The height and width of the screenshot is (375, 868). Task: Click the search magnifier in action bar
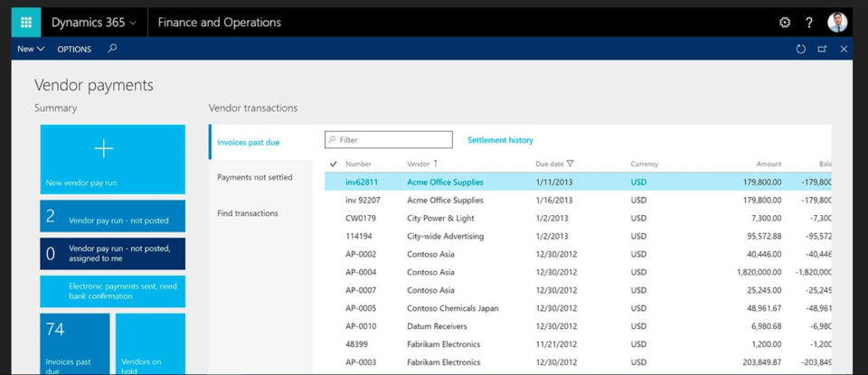click(x=113, y=49)
